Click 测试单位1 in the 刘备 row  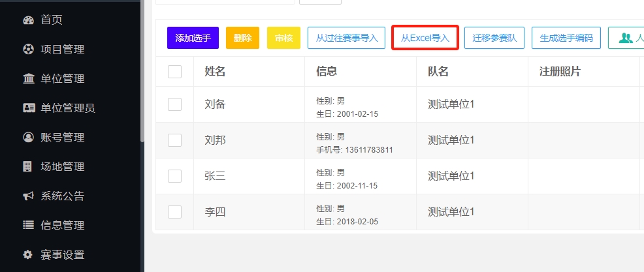point(451,104)
